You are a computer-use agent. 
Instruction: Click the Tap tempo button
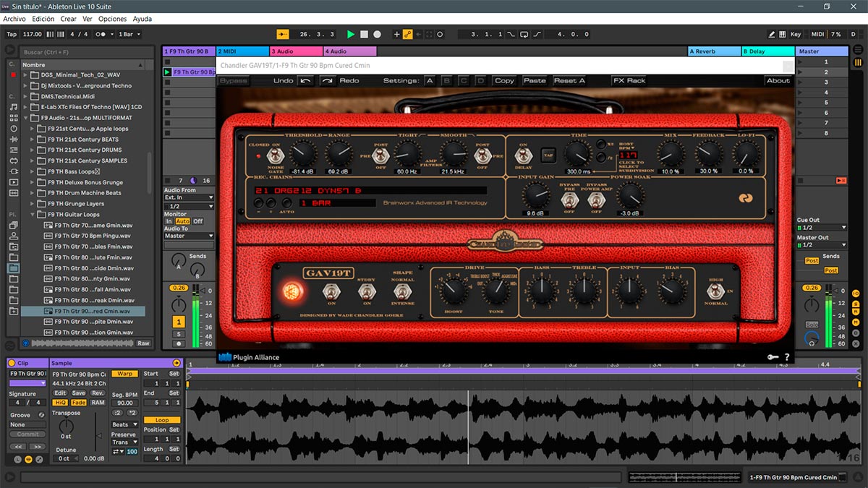tap(12, 34)
